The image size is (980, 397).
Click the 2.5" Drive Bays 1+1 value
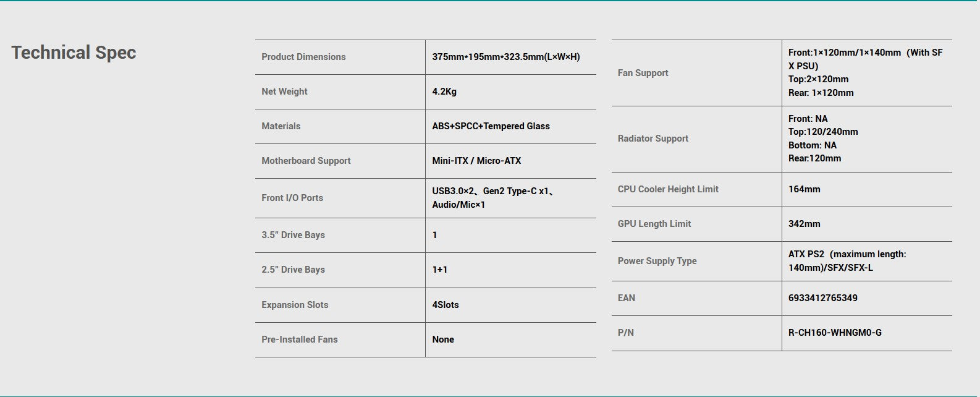pos(440,270)
